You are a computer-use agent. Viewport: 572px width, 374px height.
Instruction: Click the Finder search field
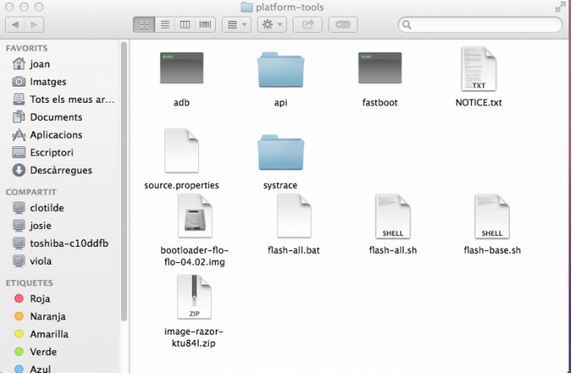pyautogui.click(x=480, y=24)
